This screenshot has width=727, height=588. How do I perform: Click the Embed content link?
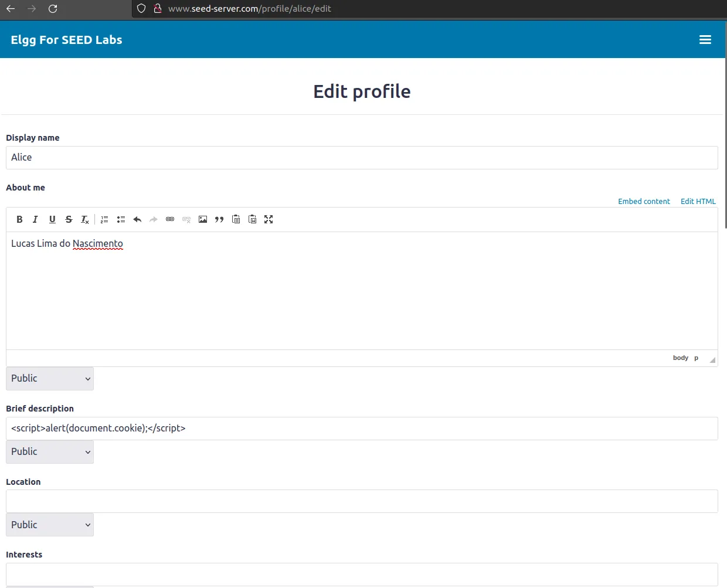click(644, 201)
